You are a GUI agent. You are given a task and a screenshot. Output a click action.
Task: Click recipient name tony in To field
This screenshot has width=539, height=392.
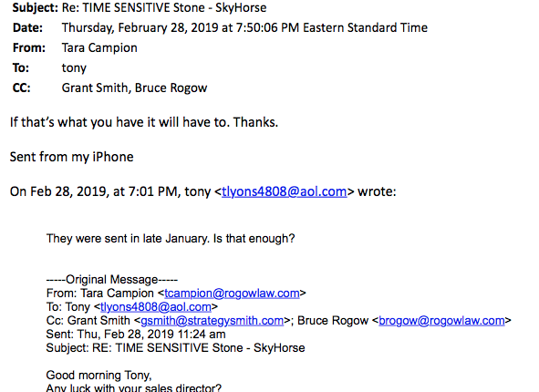[74, 68]
